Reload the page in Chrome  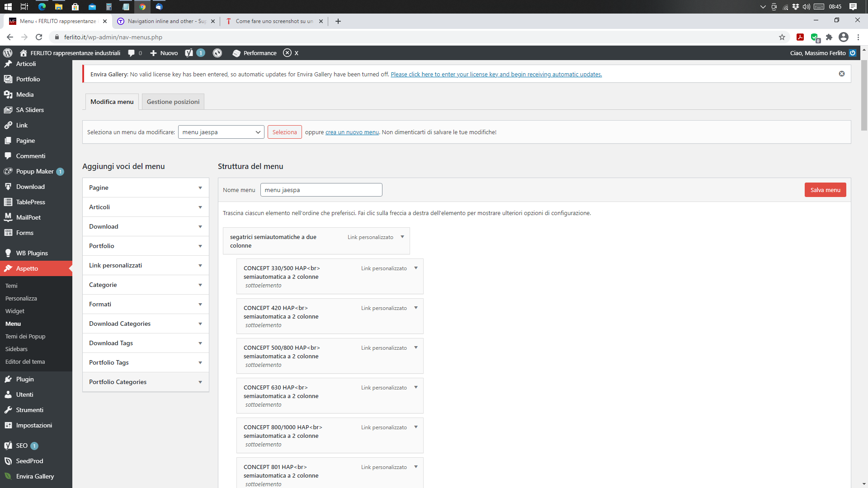coord(39,37)
